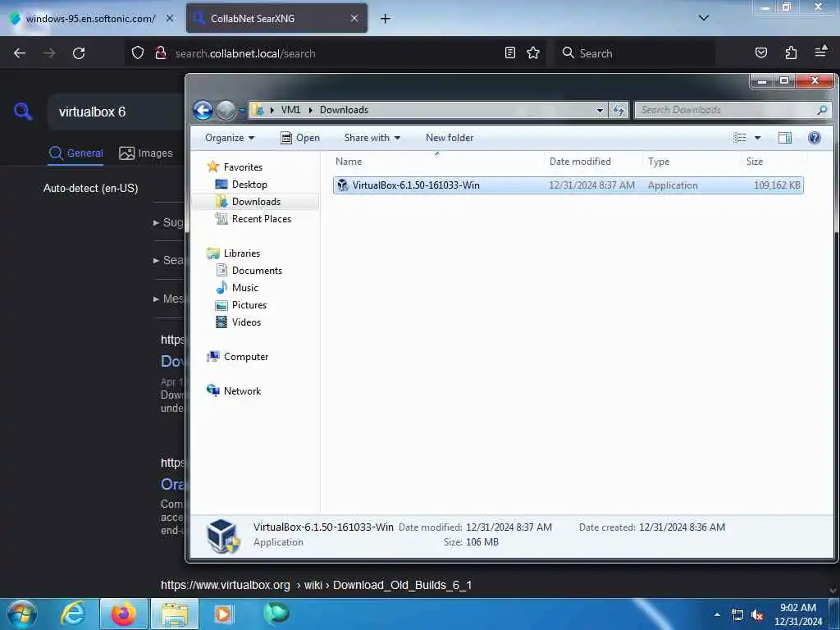The image size is (840, 630).
Task: Click New folder in toolbar
Action: [x=450, y=138]
